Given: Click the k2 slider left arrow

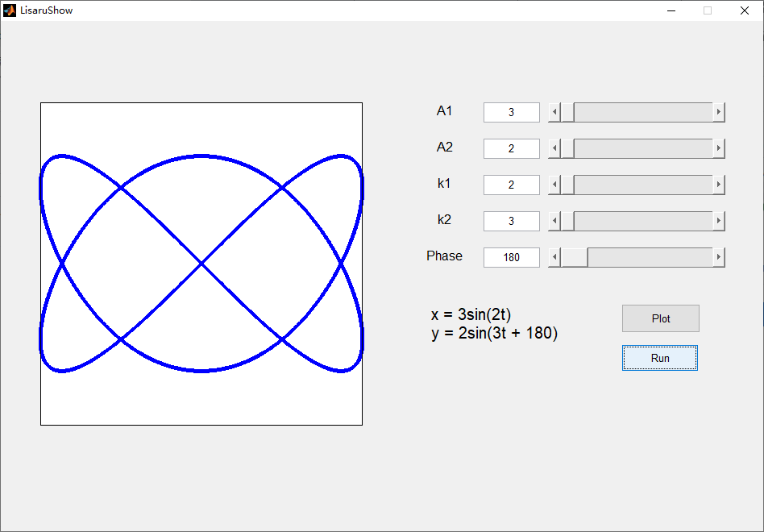Looking at the screenshot, I should [554, 221].
